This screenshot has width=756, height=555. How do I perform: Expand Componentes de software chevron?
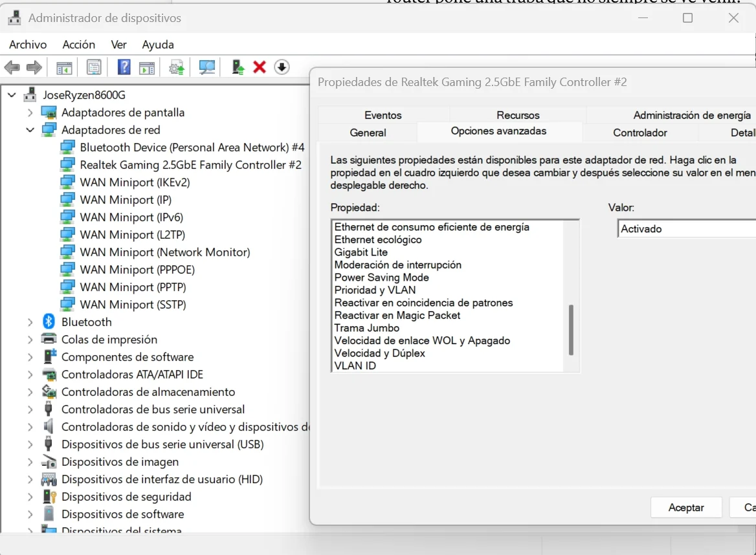point(30,357)
